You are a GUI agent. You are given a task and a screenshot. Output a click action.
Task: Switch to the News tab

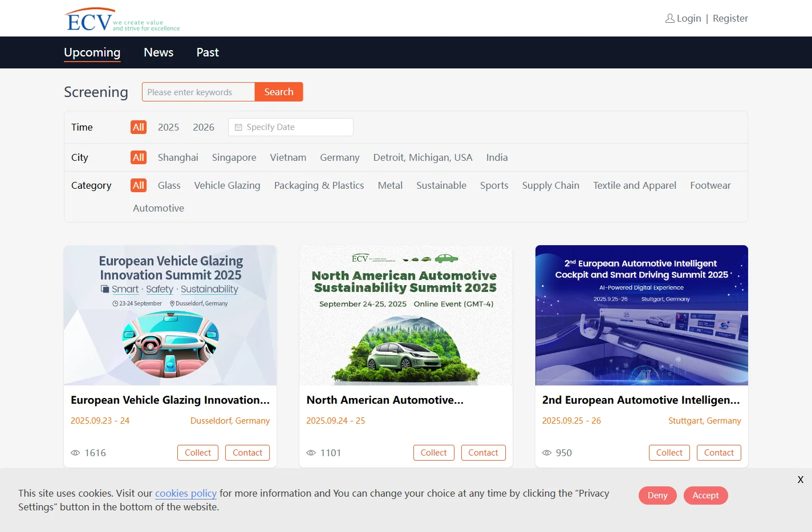(159, 52)
